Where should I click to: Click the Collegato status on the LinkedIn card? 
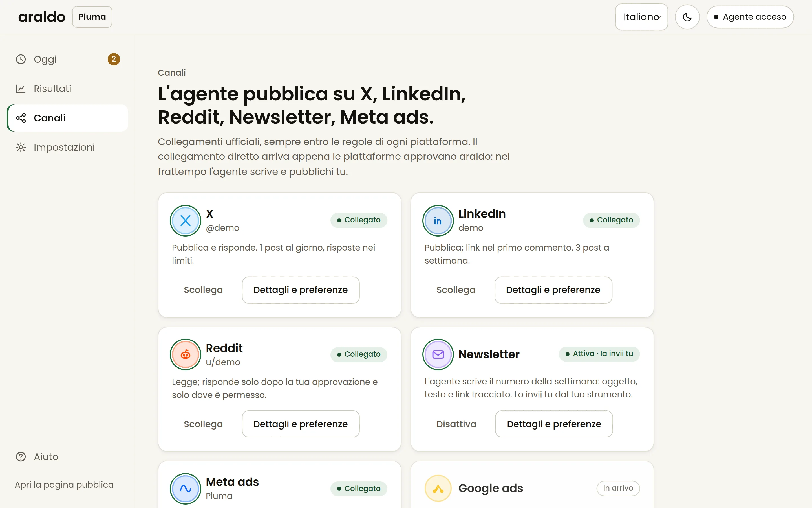pos(611,220)
